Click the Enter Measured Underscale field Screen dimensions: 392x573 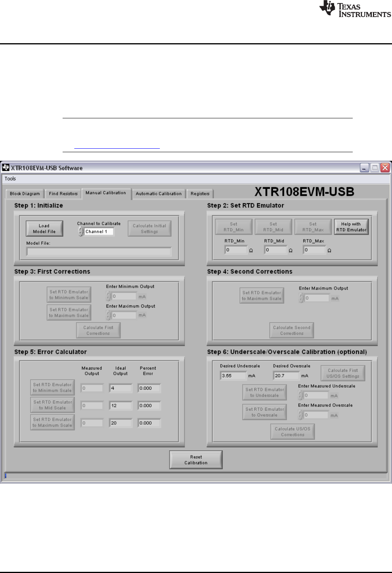tap(316, 395)
